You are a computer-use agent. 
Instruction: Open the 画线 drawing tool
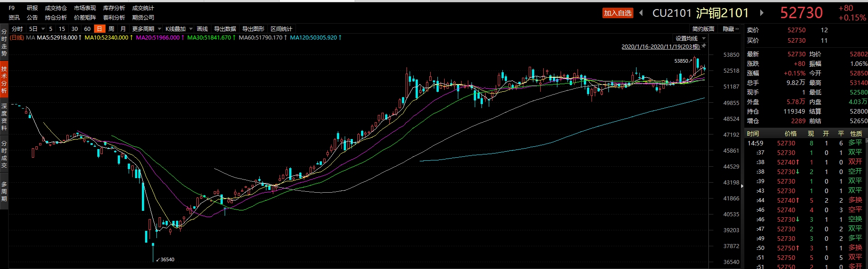(x=202, y=29)
